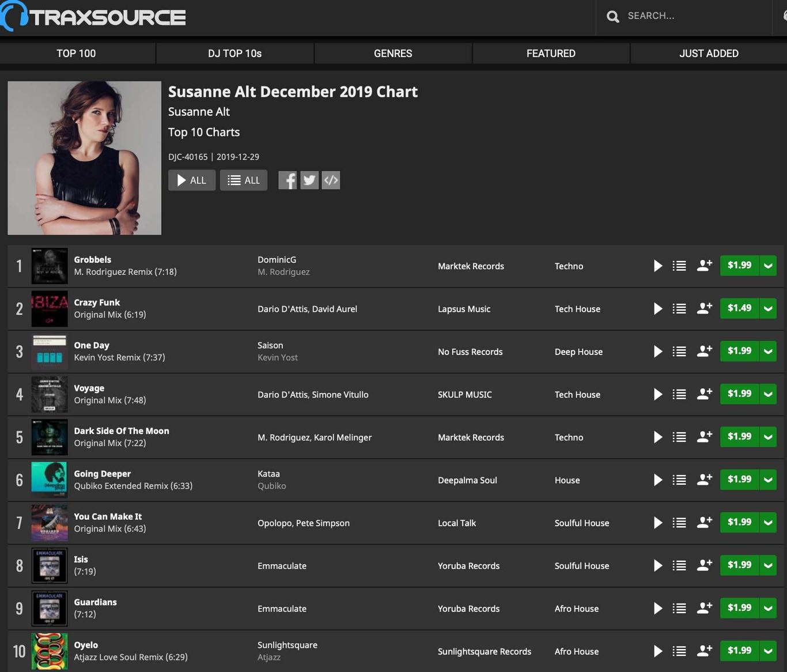787x672 pixels.
Task: Queue all tracks in the chart
Action: click(x=244, y=180)
